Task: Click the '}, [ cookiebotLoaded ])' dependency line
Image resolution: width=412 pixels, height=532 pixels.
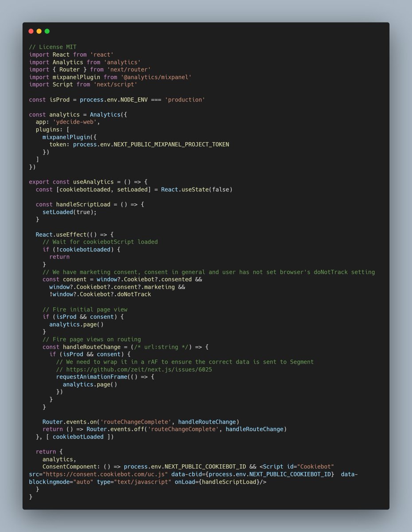Action: [75, 437]
